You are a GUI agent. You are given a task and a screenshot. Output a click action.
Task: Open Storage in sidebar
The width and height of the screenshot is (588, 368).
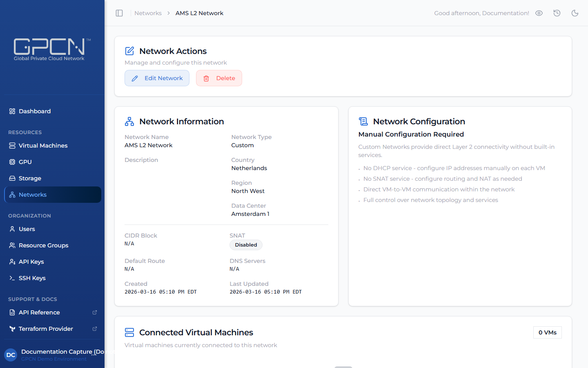click(53, 178)
